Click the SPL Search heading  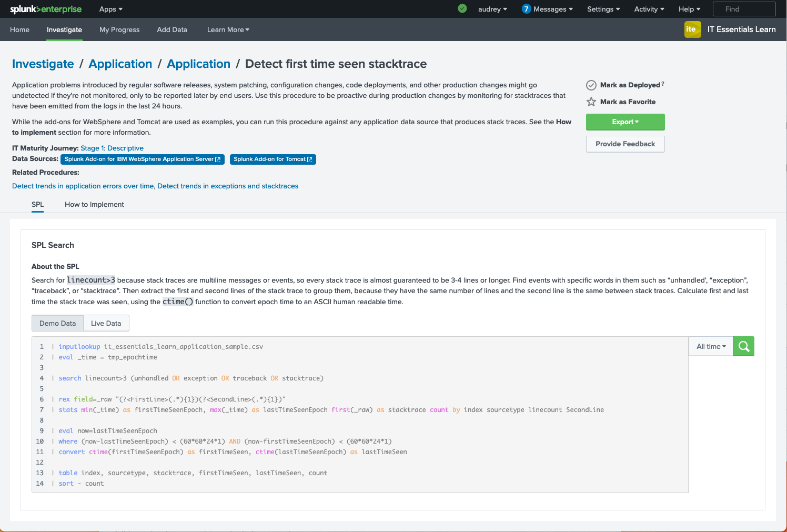[x=53, y=245]
